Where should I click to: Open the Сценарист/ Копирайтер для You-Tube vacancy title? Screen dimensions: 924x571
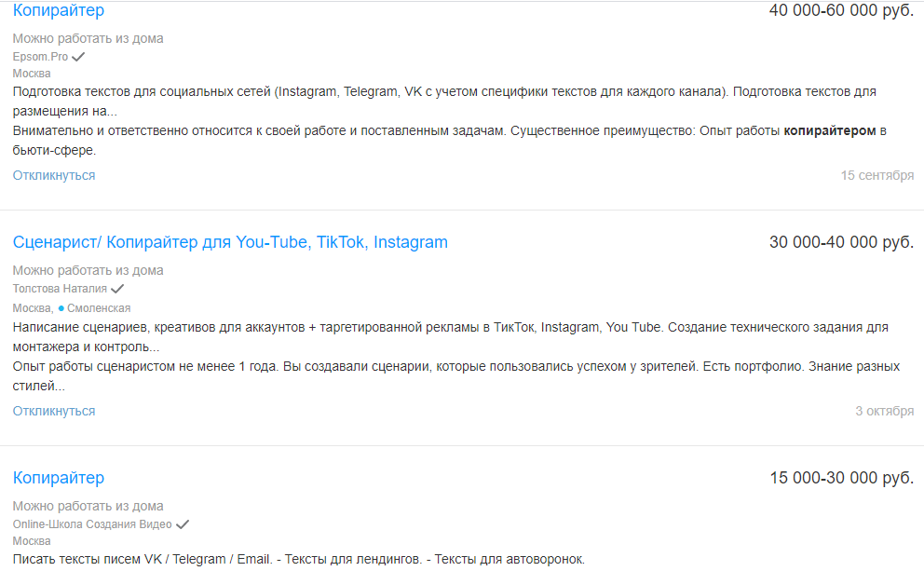click(x=230, y=242)
